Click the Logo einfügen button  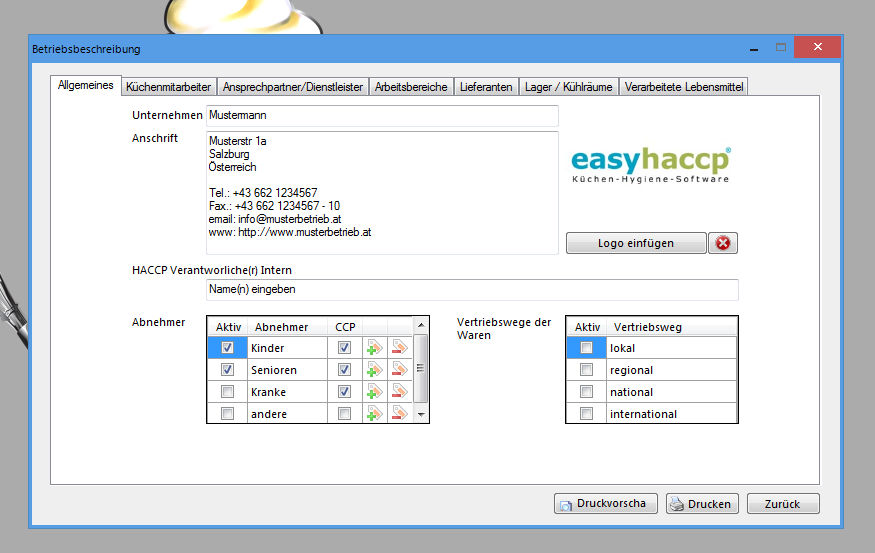tap(636, 243)
